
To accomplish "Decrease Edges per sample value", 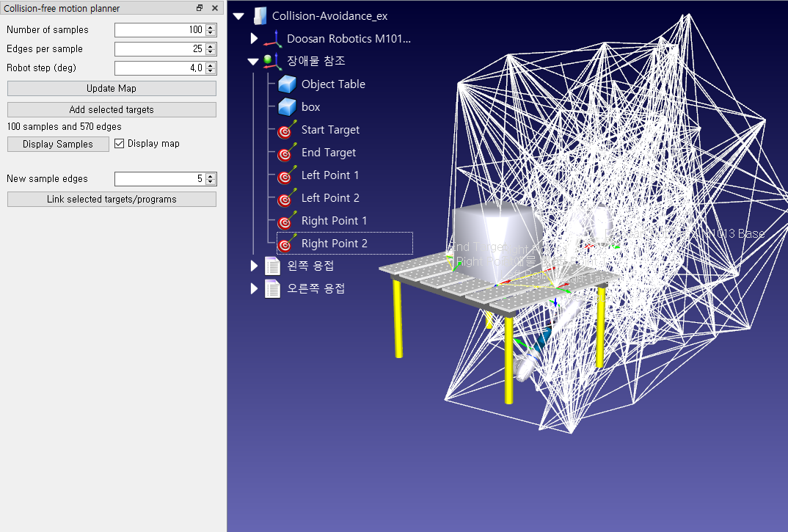I will [211, 52].
